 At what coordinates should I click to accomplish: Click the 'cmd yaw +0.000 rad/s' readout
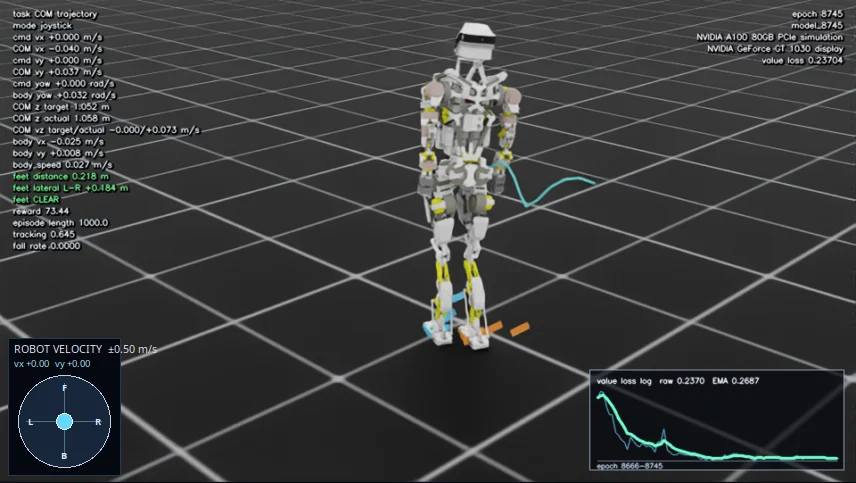[64, 84]
